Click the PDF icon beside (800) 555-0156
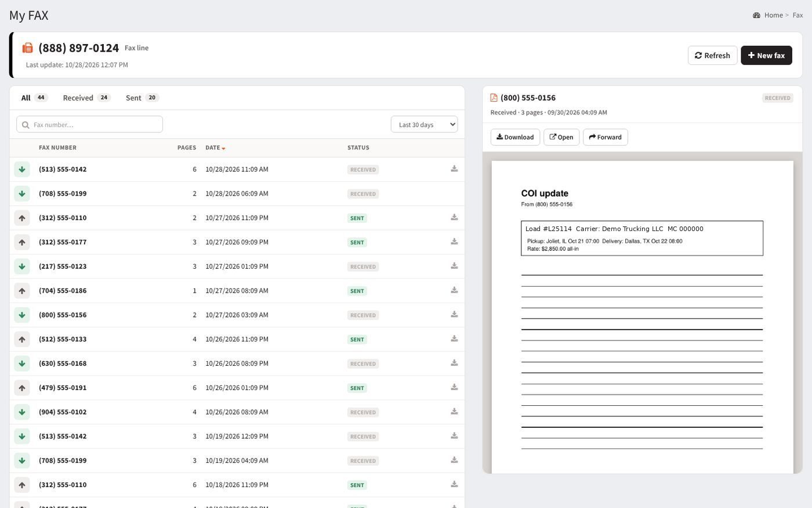 [x=494, y=98]
